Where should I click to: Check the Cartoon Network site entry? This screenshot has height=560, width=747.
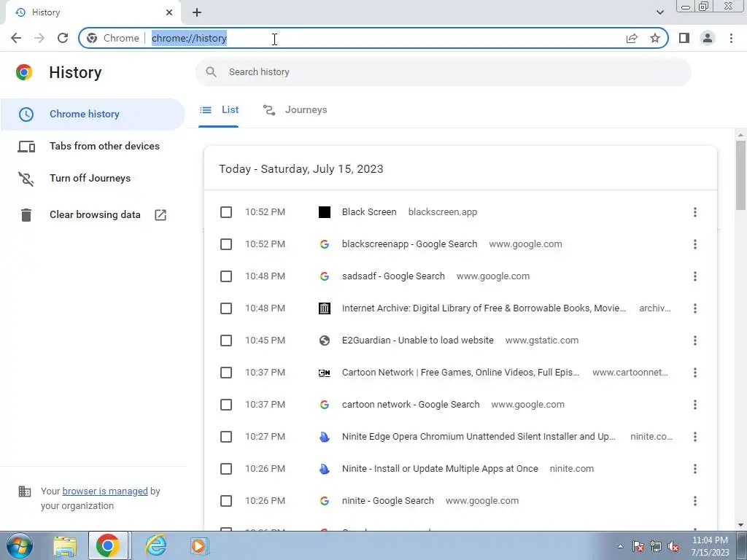click(226, 373)
